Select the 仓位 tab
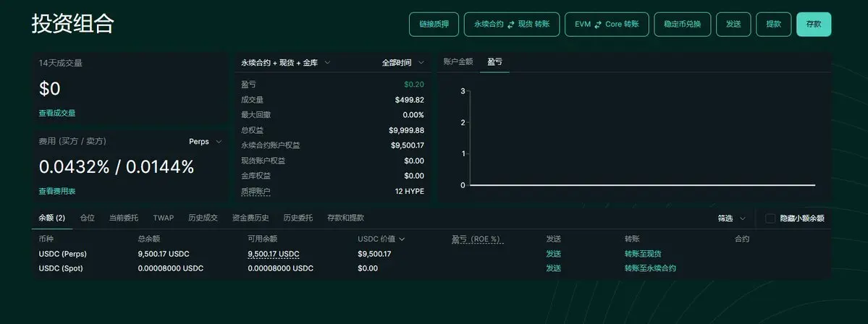 tap(87, 218)
